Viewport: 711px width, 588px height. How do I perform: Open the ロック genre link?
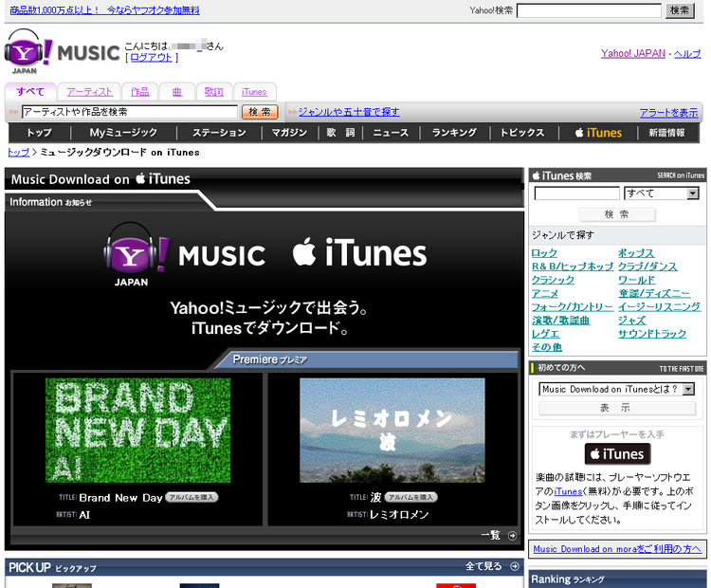(544, 253)
